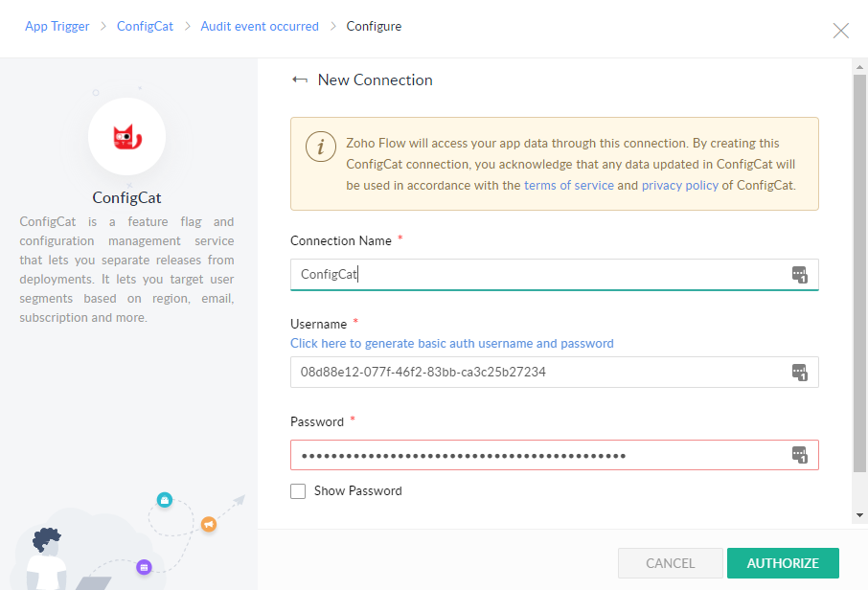Image resolution: width=868 pixels, height=590 pixels.
Task: Select App Trigger in the breadcrumb
Action: (x=57, y=26)
